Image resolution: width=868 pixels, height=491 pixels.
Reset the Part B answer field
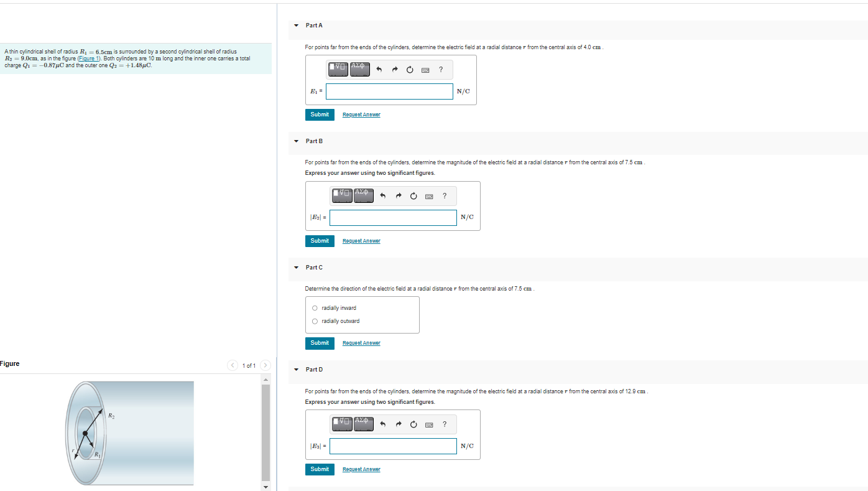click(x=413, y=196)
